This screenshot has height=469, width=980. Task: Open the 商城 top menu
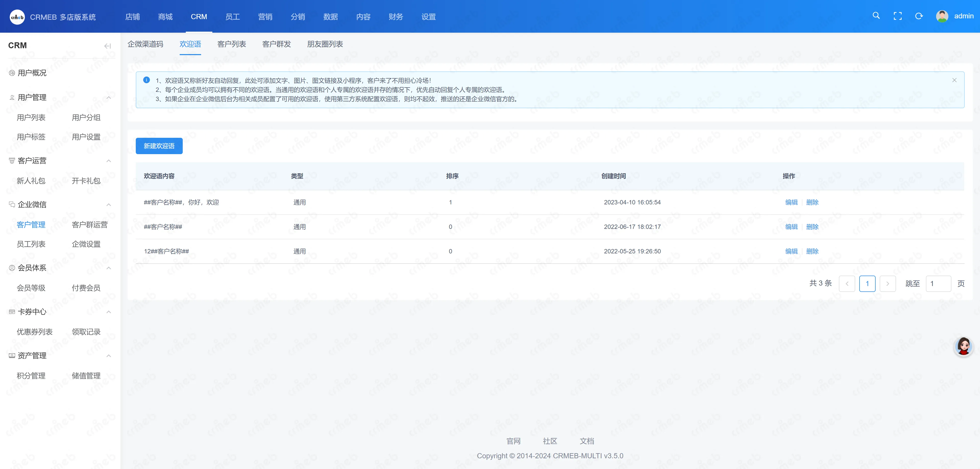(165, 17)
